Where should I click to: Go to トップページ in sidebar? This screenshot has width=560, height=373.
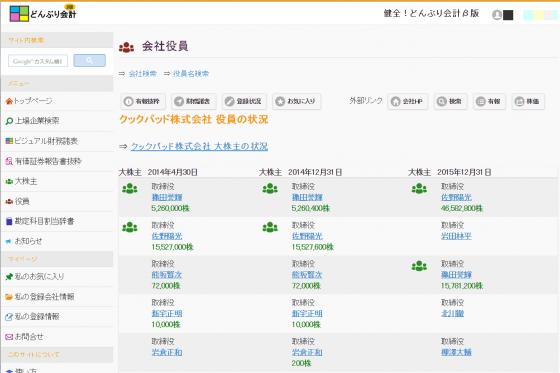pyautogui.click(x=29, y=101)
